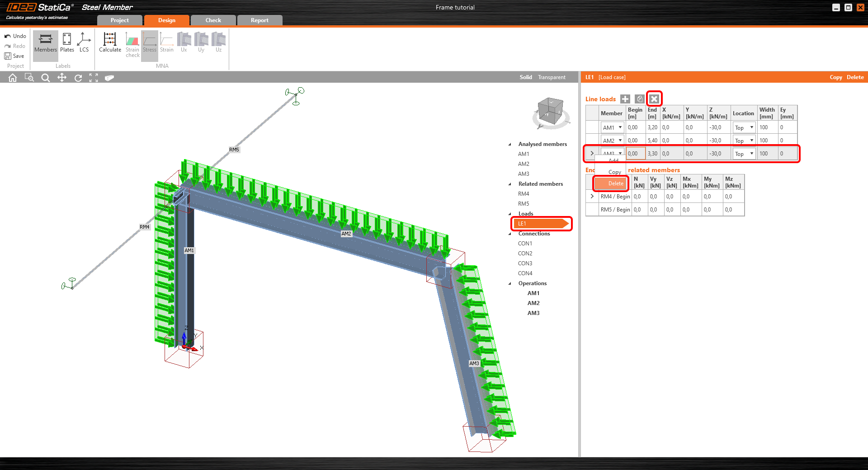Click the Calculate icon in the ribbon
This screenshot has width=868, height=470.
coord(110,42)
